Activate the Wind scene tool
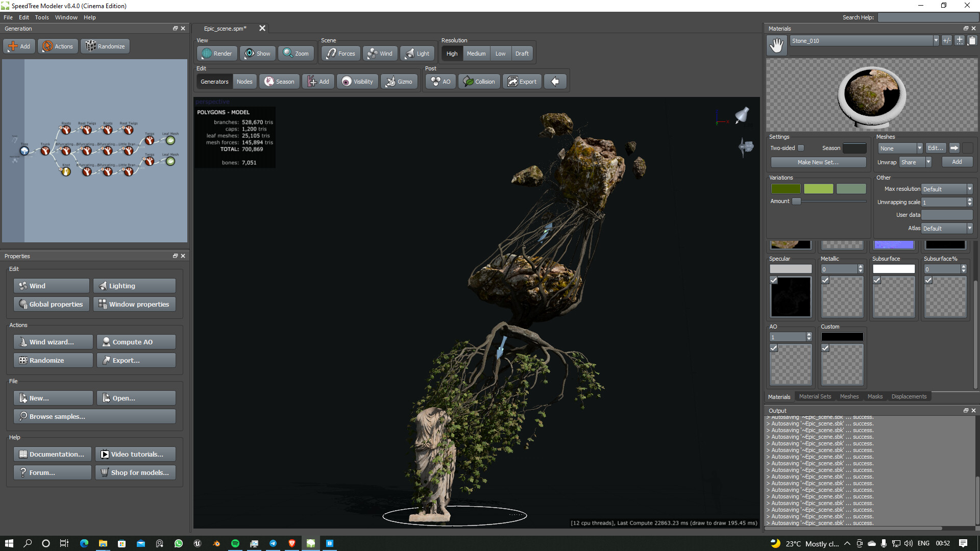This screenshot has height=551, width=980. 380,53
